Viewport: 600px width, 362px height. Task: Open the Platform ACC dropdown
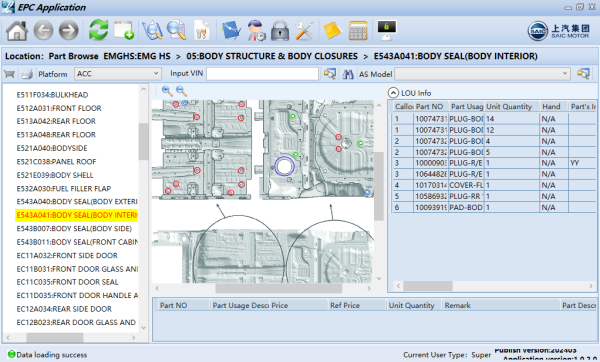(x=118, y=73)
